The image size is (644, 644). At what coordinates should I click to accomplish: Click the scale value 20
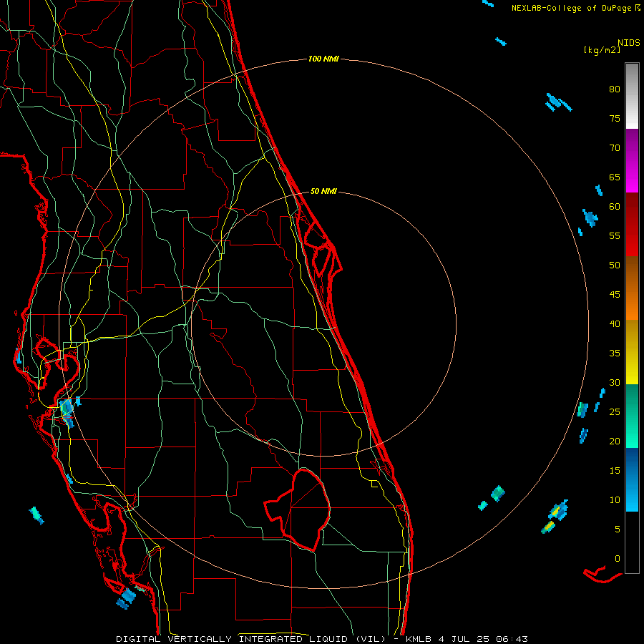[x=615, y=441]
